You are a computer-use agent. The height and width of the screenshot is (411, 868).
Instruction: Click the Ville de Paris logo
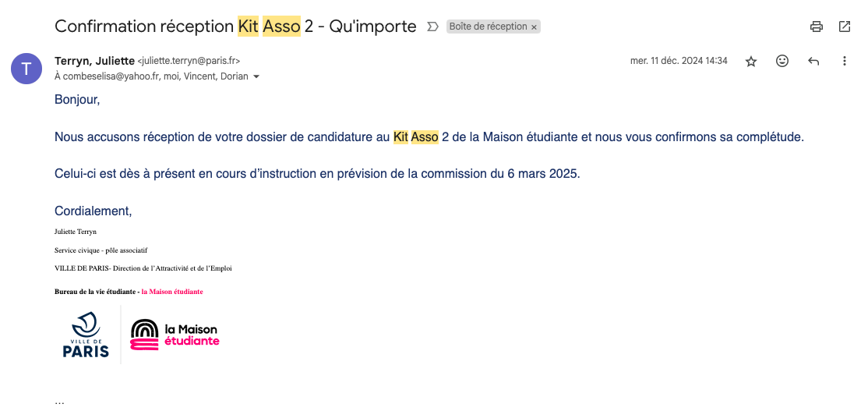(x=86, y=334)
